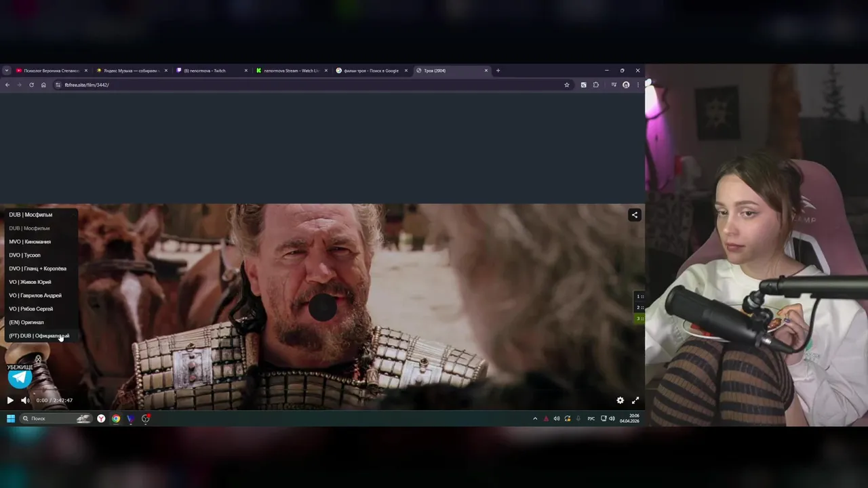868x488 pixels.
Task: Open a new browser tab
Action: click(498, 70)
